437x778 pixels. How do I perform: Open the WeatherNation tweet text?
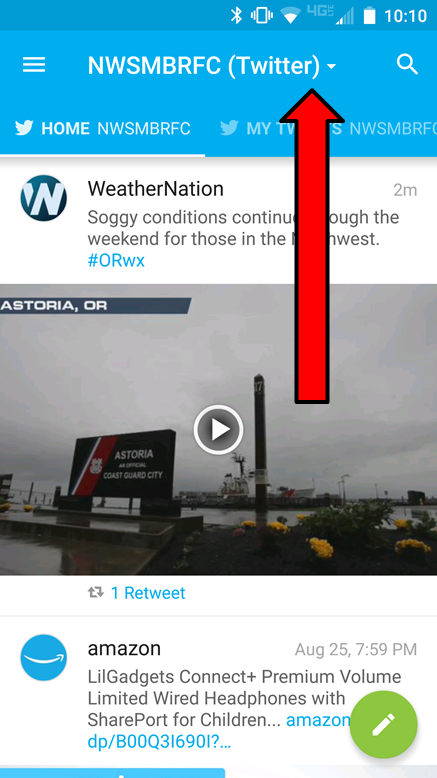coord(243,228)
